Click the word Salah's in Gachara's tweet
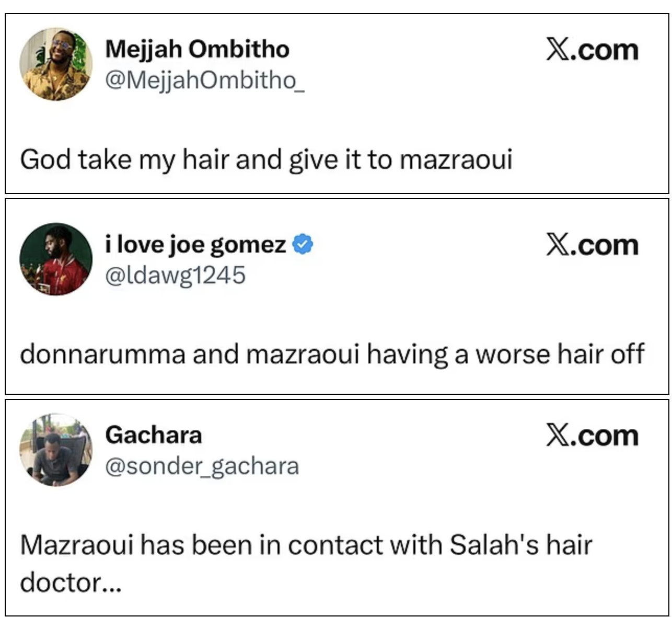The width and height of the screenshot is (672, 617). 494,545
